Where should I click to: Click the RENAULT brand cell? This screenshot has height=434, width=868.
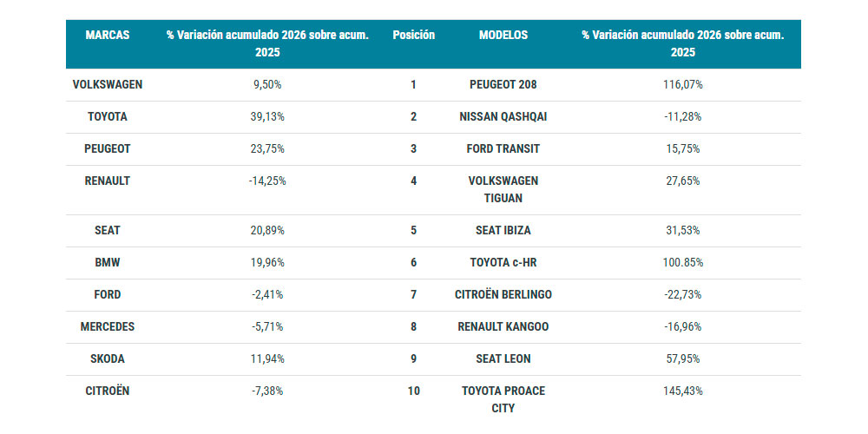tap(108, 181)
